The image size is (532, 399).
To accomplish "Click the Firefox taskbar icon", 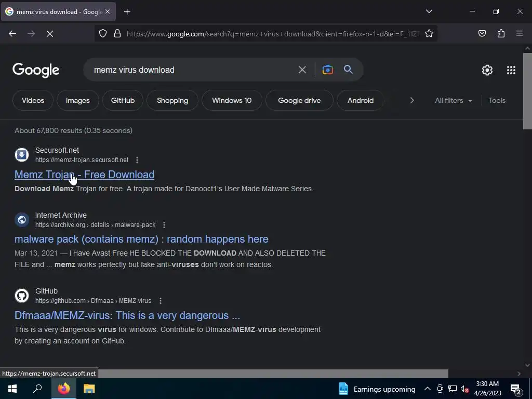I will coord(64,389).
